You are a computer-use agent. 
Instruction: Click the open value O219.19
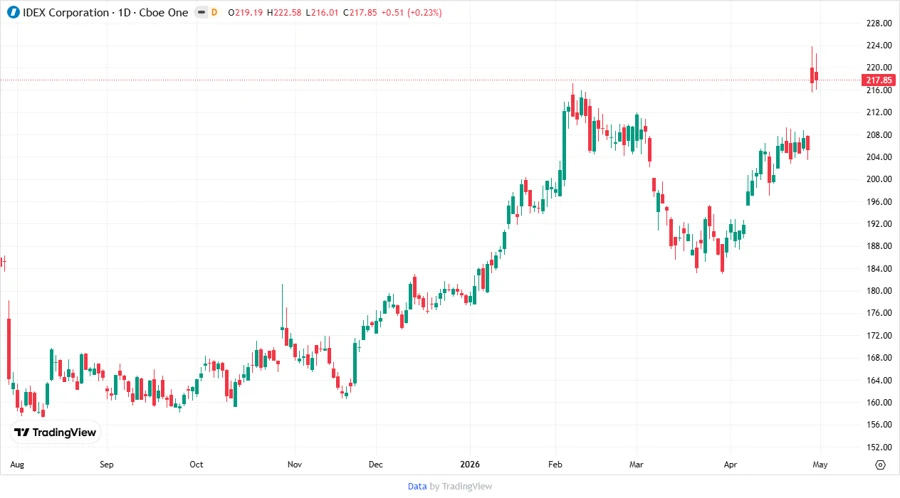click(x=245, y=12)
